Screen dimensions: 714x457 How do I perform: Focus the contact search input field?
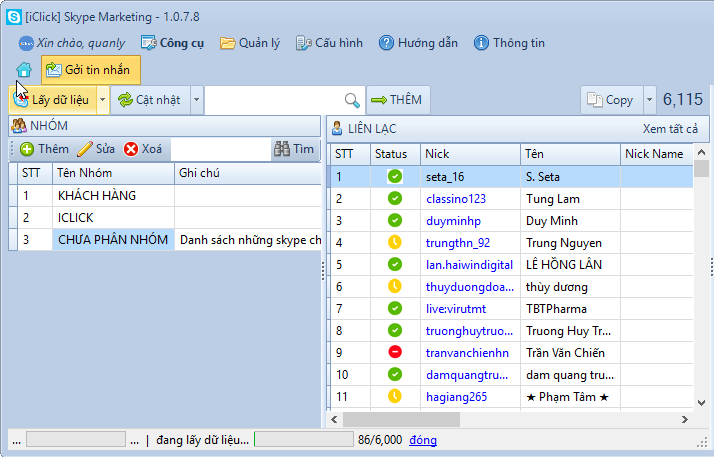pyautogui.click(x=273, y=100)
